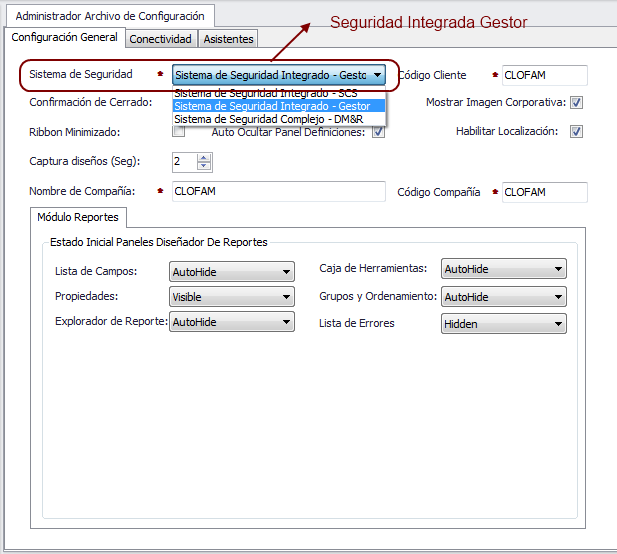The height and width of the screenshot is (554, 617).
Task: Toggle Mostrar Imagen Corporativa checkbox
Action: [577, 102]
